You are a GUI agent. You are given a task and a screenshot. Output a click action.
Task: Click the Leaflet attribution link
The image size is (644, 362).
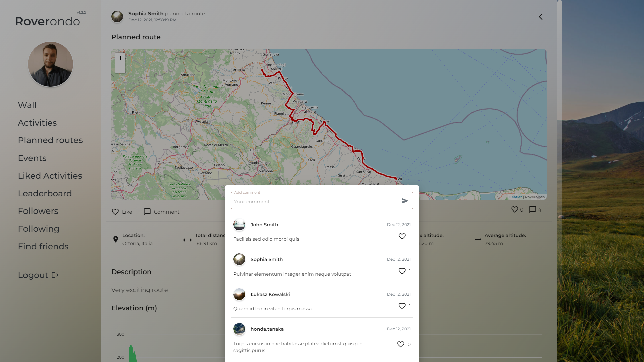(x=515, y=197)
